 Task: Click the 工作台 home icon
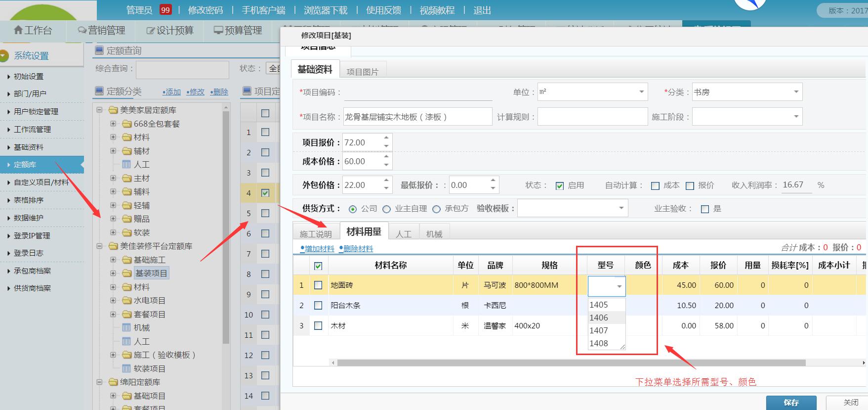click(18, 30)
